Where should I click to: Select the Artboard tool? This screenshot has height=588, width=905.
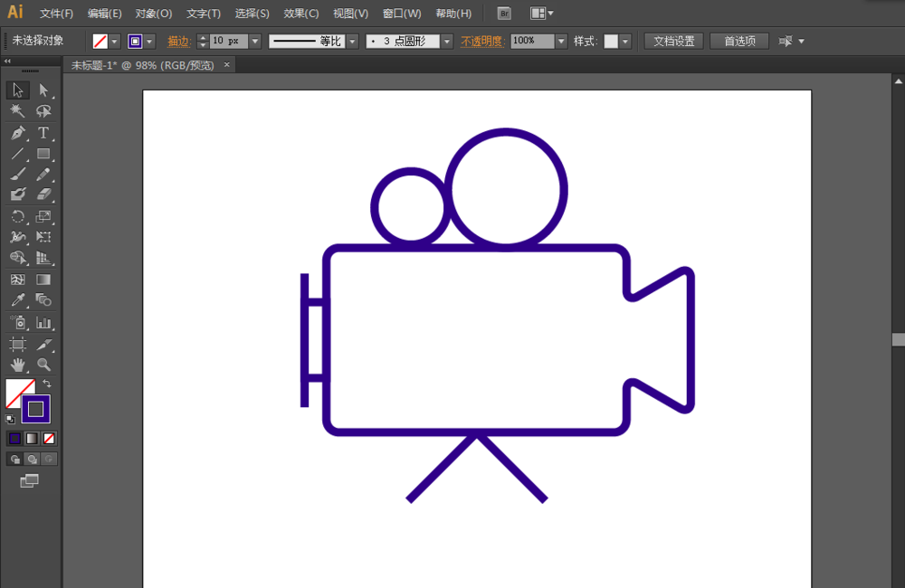pyautogui.click(x=17, y=344)
